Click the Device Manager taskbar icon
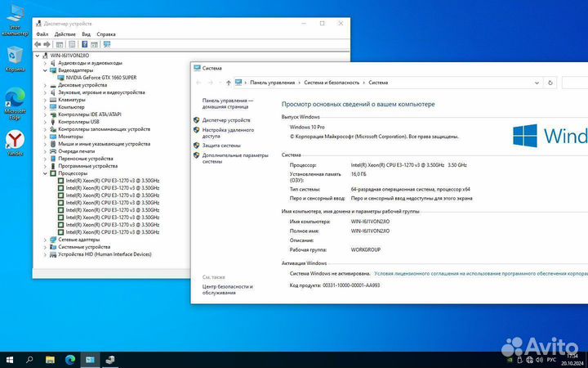Screen dimensions: 588x368 110,360
